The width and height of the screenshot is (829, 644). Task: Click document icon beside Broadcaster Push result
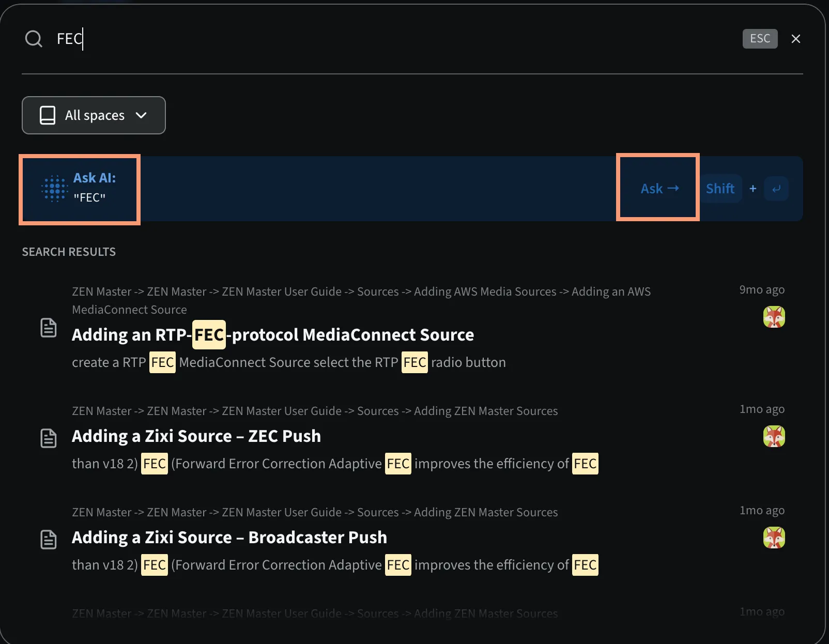[x=49, y=540]
